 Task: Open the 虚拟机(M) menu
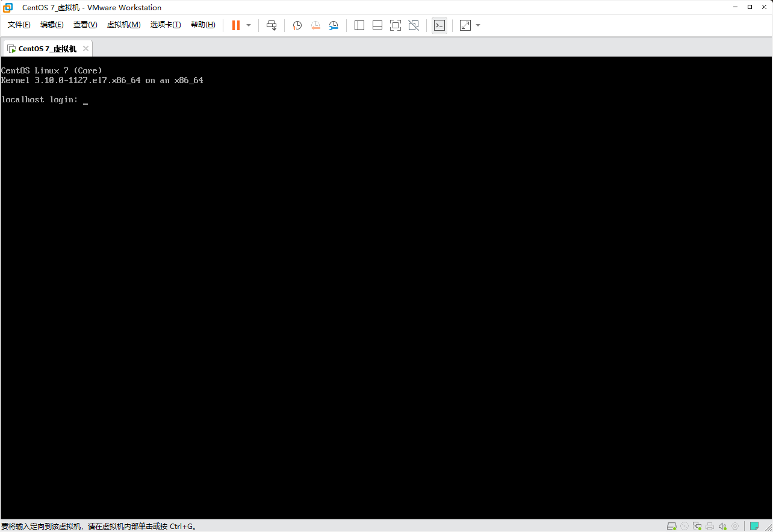[x=123, y=25]
